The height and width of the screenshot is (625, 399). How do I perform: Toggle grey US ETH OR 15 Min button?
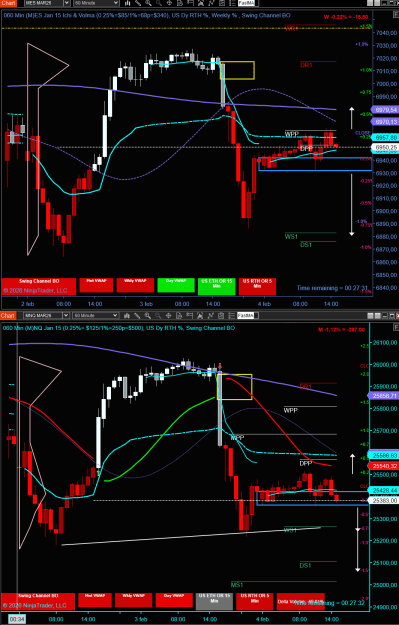pyautogui.click(x=214, y=601)
